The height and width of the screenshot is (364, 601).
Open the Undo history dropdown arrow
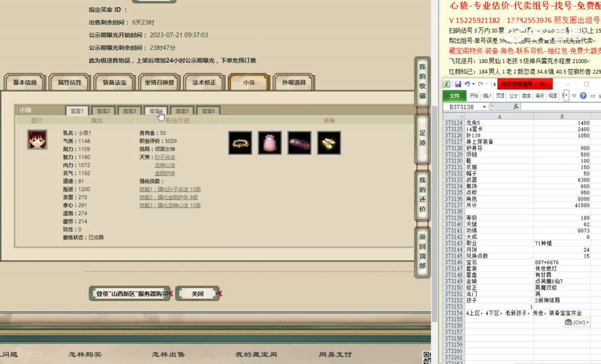point(473,84)
